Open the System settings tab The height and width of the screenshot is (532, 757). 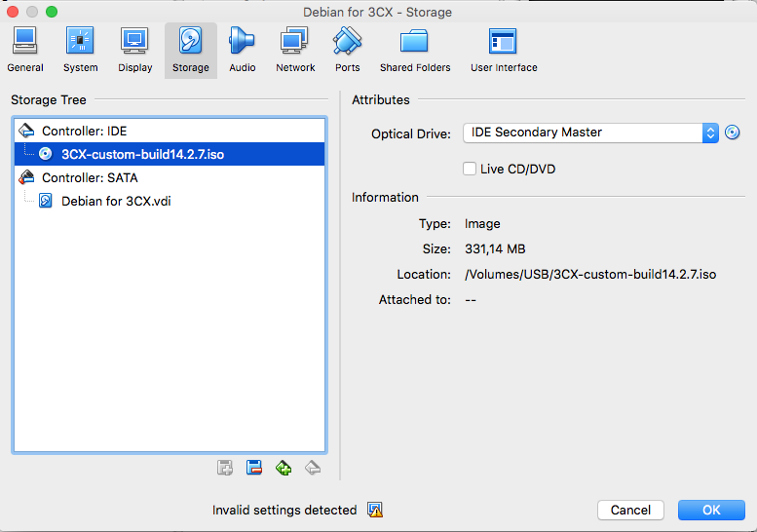click(80, 51)
